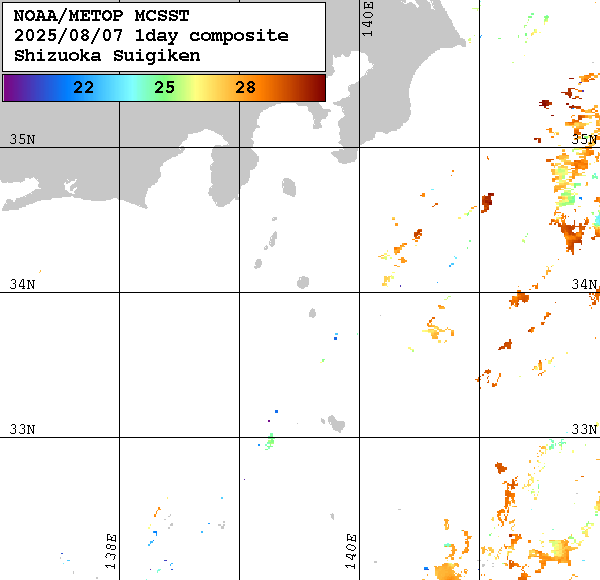Click the '28' label on the color bar
Viewport: 600px width, 580px height.
coord(245,88)
